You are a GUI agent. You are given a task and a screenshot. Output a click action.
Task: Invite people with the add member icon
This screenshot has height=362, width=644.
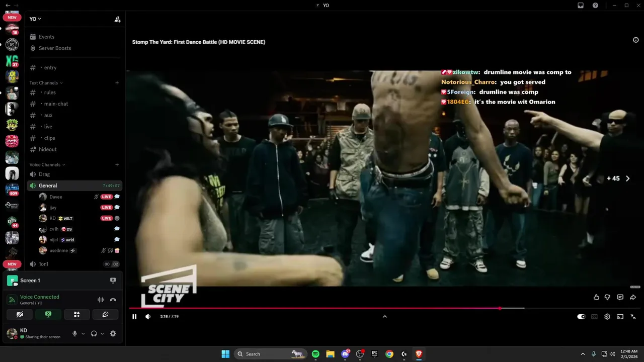click(x=117, y=19)
